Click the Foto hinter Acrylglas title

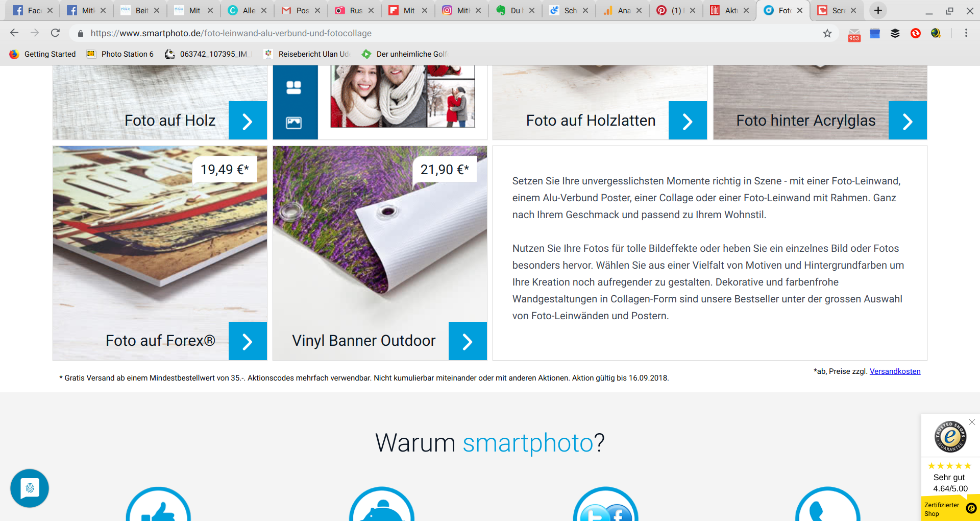click(x=806, y=121)
